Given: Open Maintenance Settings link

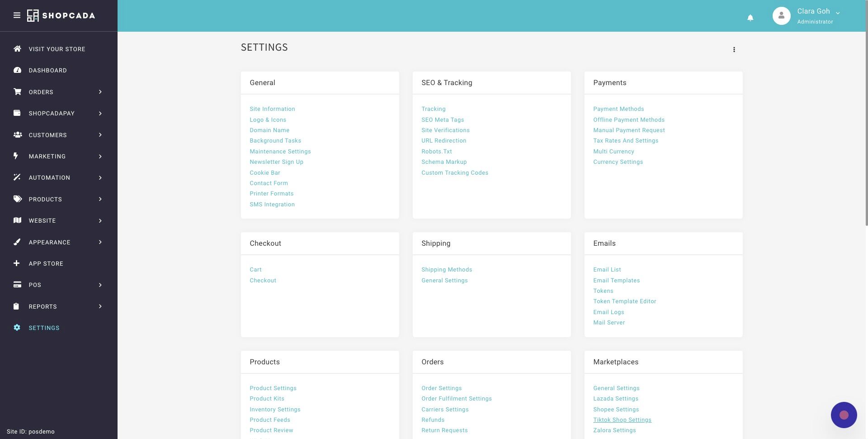Looking at the screenshot, I should pos(280,152).
